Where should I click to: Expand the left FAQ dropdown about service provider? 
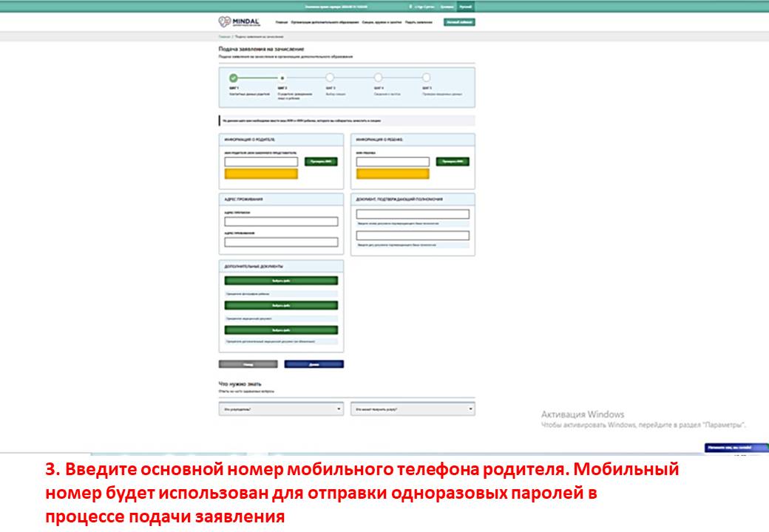[x=281, y=409]
